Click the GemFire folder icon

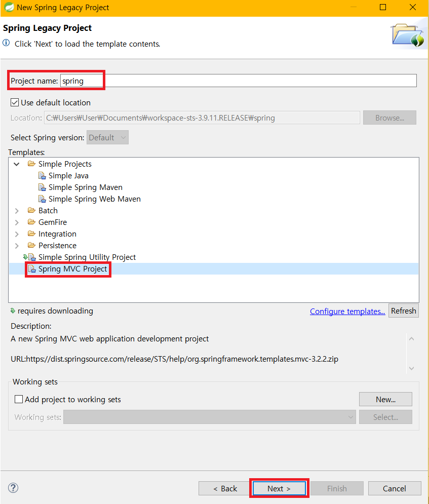[x=31, y=222]
